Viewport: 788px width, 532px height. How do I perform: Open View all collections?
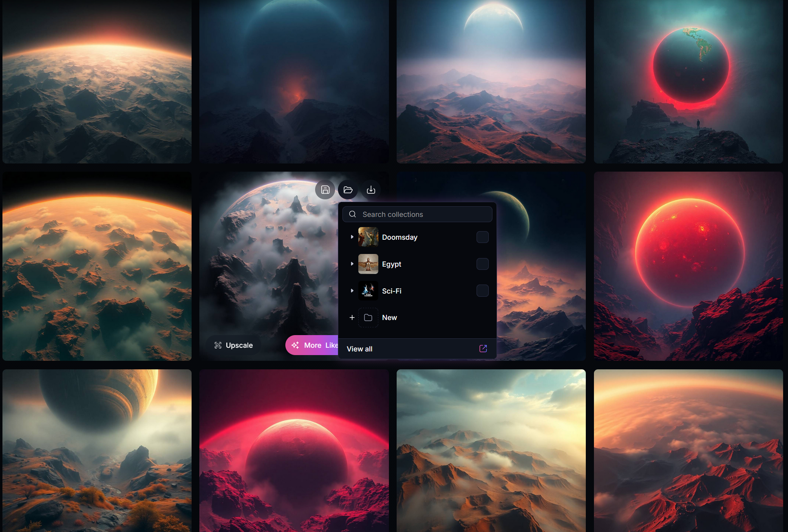[x=359, y=349]
